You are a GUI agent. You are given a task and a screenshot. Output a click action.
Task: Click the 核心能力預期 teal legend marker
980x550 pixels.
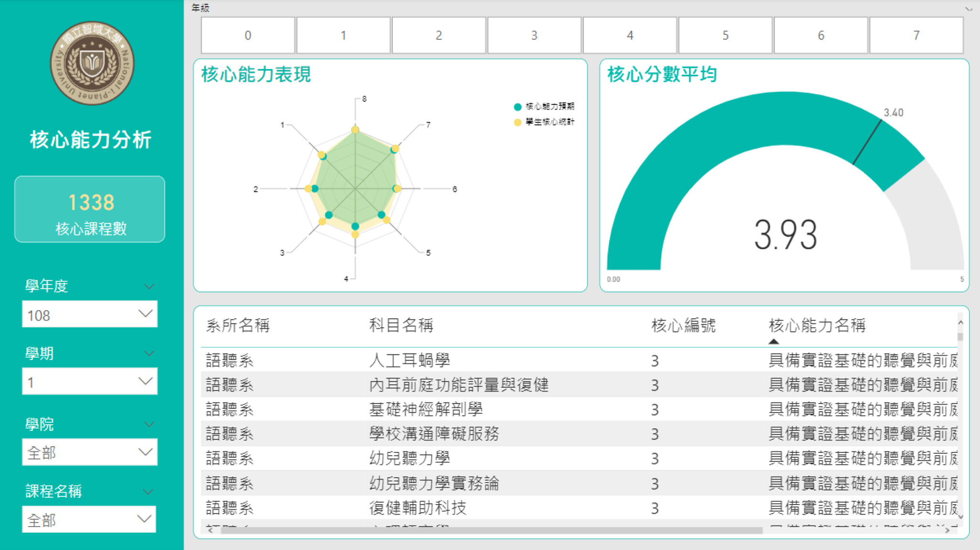click(517, 107)
